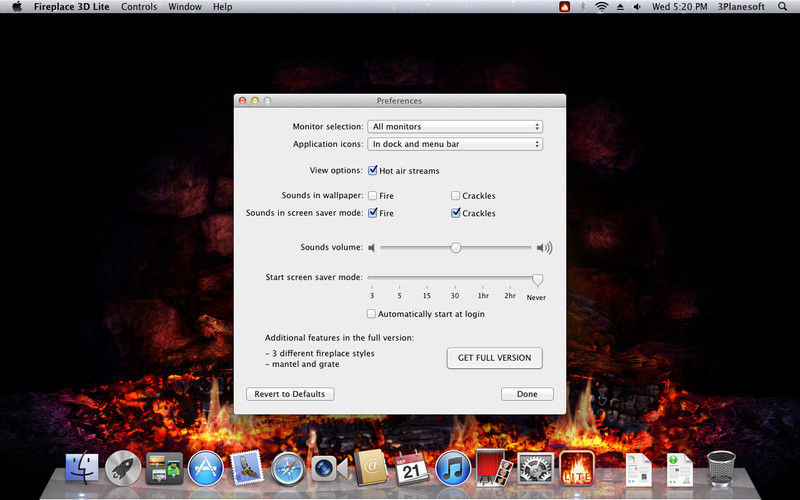Image resolution: width=800 pixels, height=500 pixels.
Task: Open the App Store dock icon
Action: click(205, 468)
